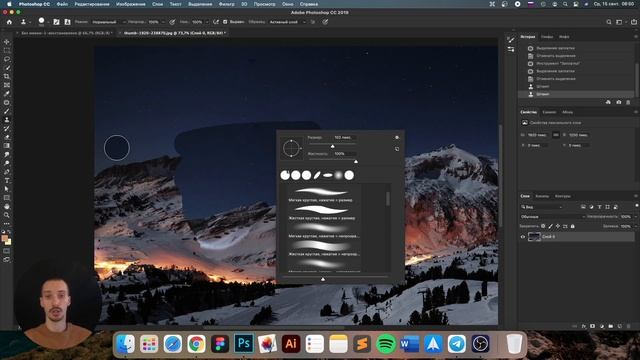
Task: Click brush preset settings gear icon
Action: [x=397, y=138]
